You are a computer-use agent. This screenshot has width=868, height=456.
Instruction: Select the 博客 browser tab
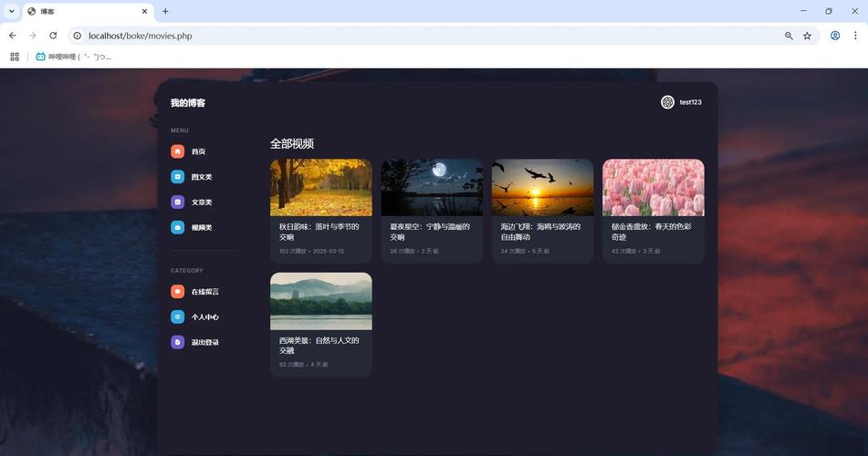click(89, 11)
